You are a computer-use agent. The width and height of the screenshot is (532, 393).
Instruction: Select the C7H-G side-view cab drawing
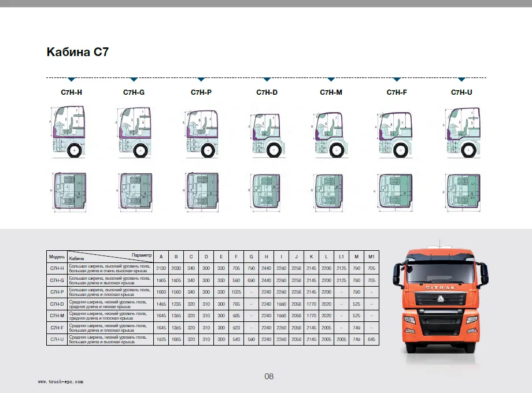click(x=134, y=131)
